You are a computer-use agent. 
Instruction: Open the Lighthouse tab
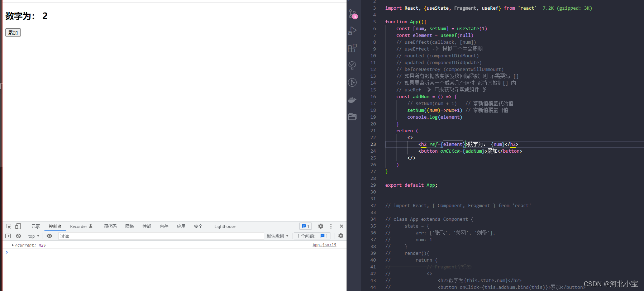pyautogui.click(x=225, y=226)
